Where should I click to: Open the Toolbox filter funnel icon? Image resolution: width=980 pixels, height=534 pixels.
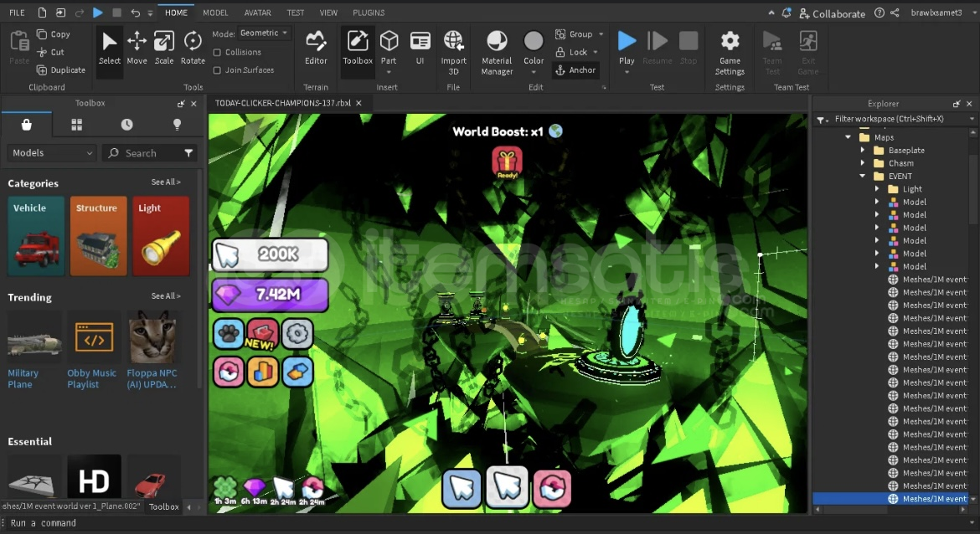click(188, 153)
